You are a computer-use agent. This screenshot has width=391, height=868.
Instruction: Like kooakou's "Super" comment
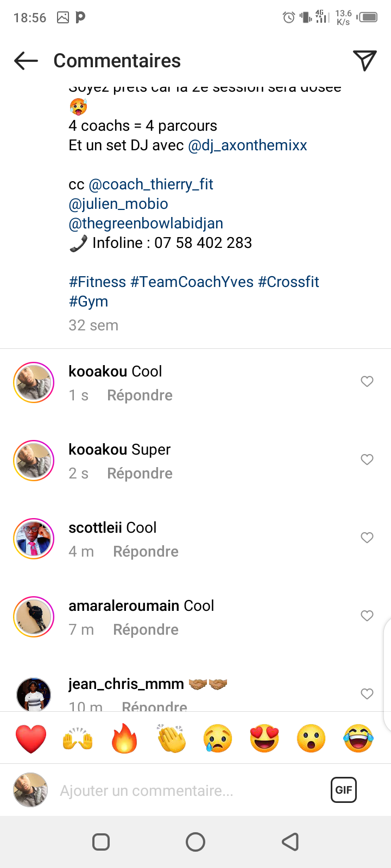pos(367,459)
